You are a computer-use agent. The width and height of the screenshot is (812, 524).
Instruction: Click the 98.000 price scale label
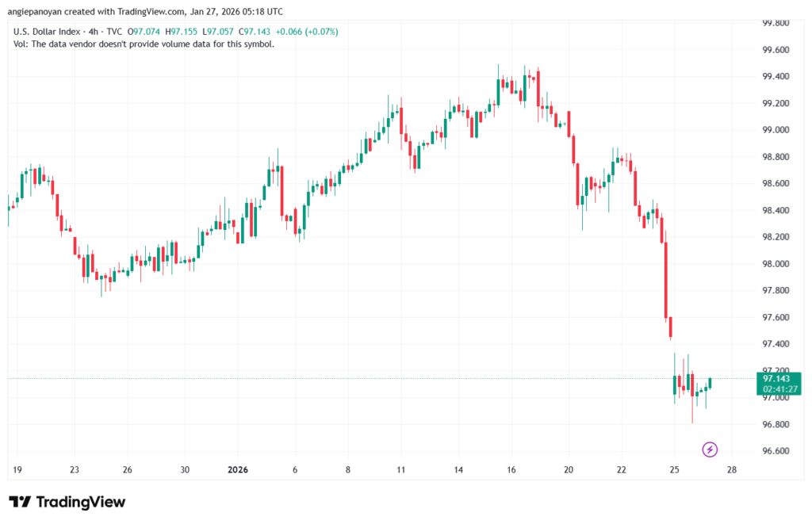775,264
